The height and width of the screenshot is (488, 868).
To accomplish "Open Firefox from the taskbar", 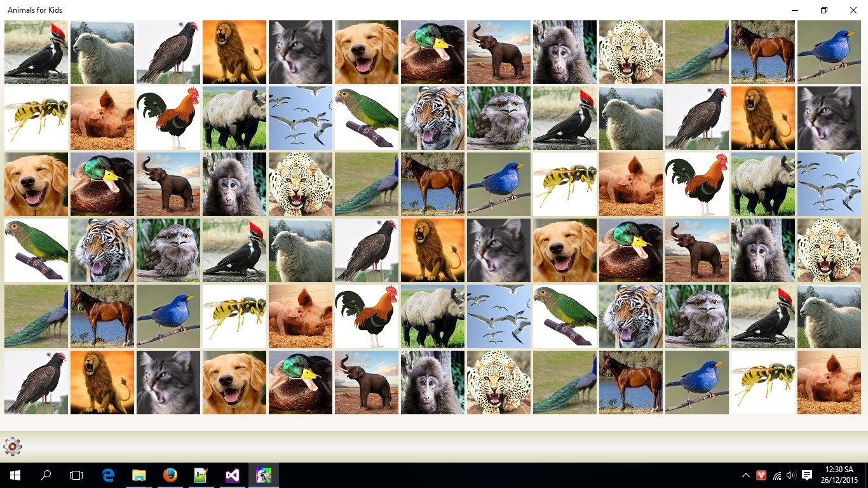I will [170, 475].
